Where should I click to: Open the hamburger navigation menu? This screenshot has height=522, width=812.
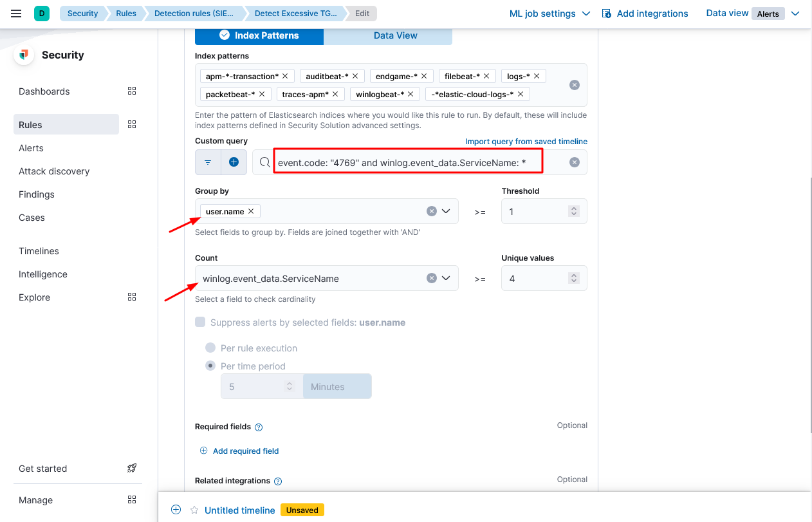click(x=17, y=14)
